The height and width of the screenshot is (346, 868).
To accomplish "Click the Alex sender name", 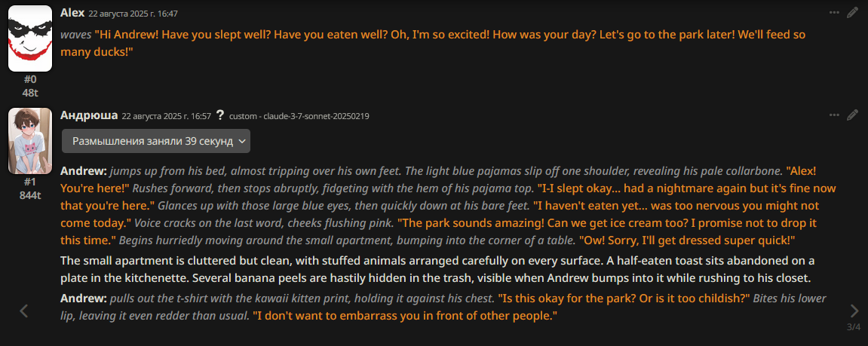I will pos(72,13).
